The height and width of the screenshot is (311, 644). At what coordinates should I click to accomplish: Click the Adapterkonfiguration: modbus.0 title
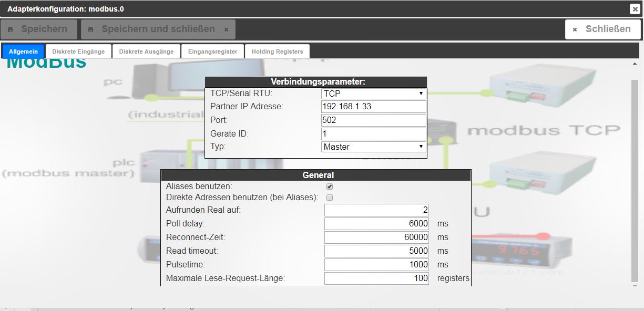pyautogui.click(x=66, y=9)
